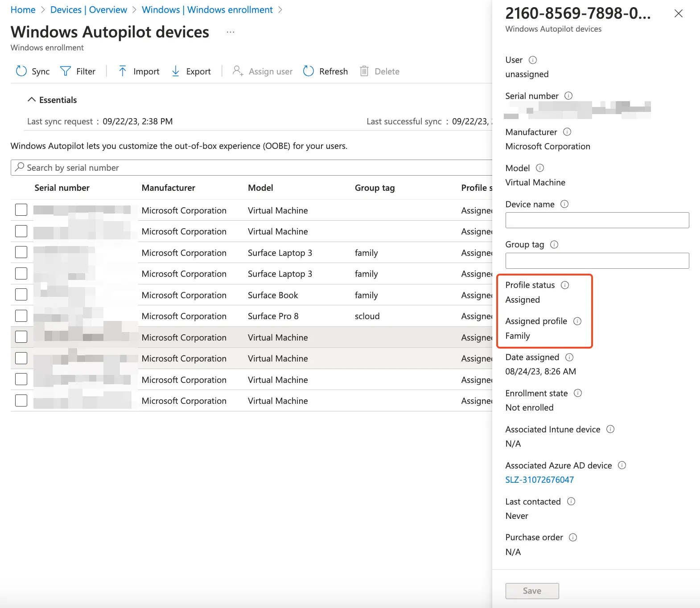
Task: Show info tooltip for Group tag field
Action: tap(554, 244)
